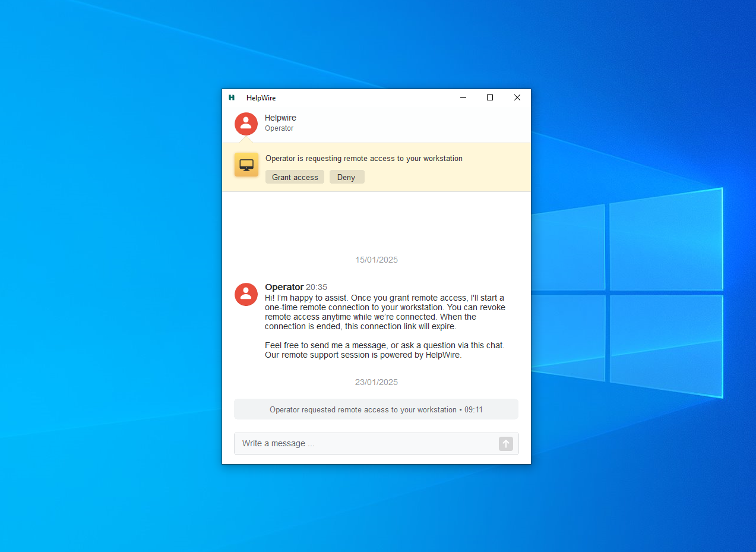This screenshot has height=552, width=756.
Task: Maximize the HelpWire window
Action: pyautogui.click(x=490, y=98)
